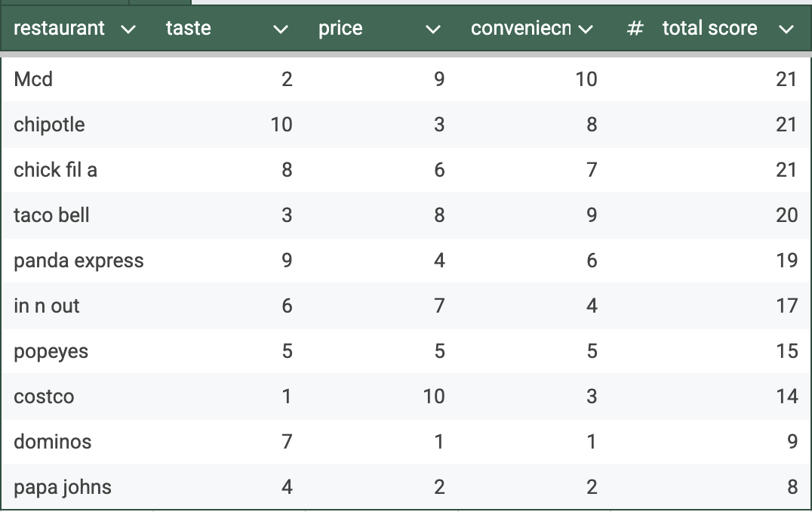Expand the taste column menu chevron
This screenshot has height=512, width=812.
click(x=281, y=29)
